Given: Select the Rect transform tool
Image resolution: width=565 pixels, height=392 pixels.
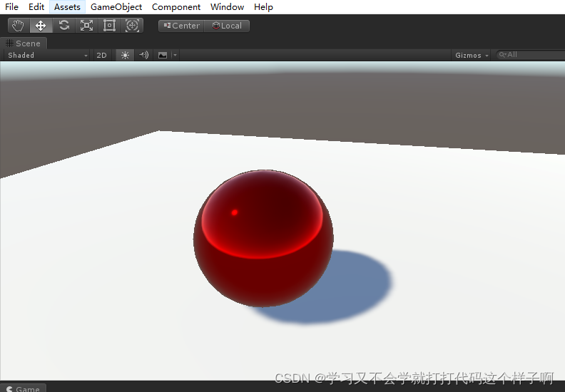Looking at the screenshot, I should coord(109,26).
